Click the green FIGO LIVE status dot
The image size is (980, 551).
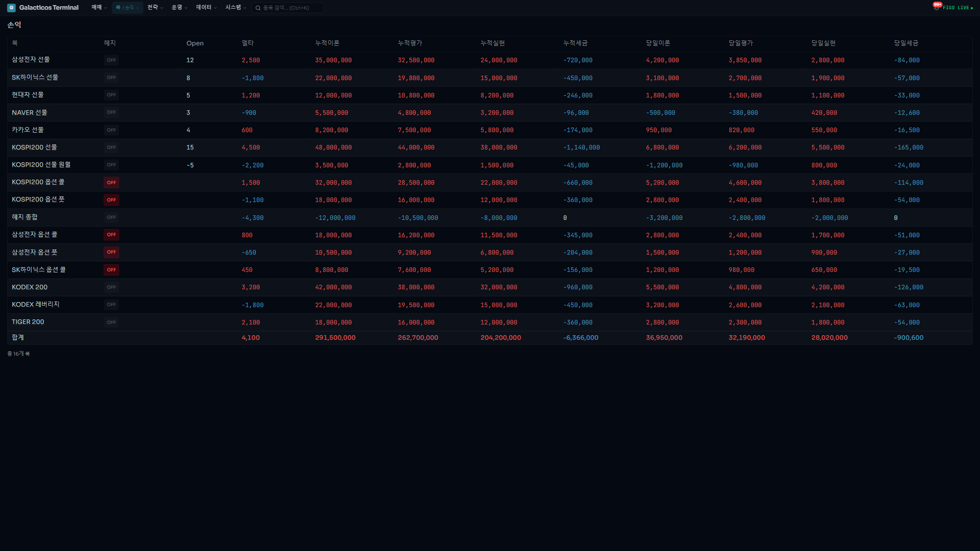[x=972, y=8]
